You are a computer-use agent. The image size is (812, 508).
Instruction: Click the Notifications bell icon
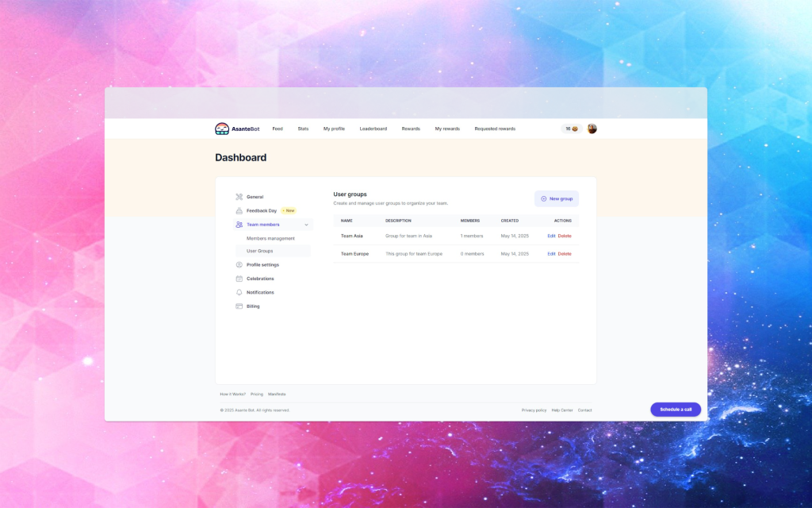[x=239, y=292]
